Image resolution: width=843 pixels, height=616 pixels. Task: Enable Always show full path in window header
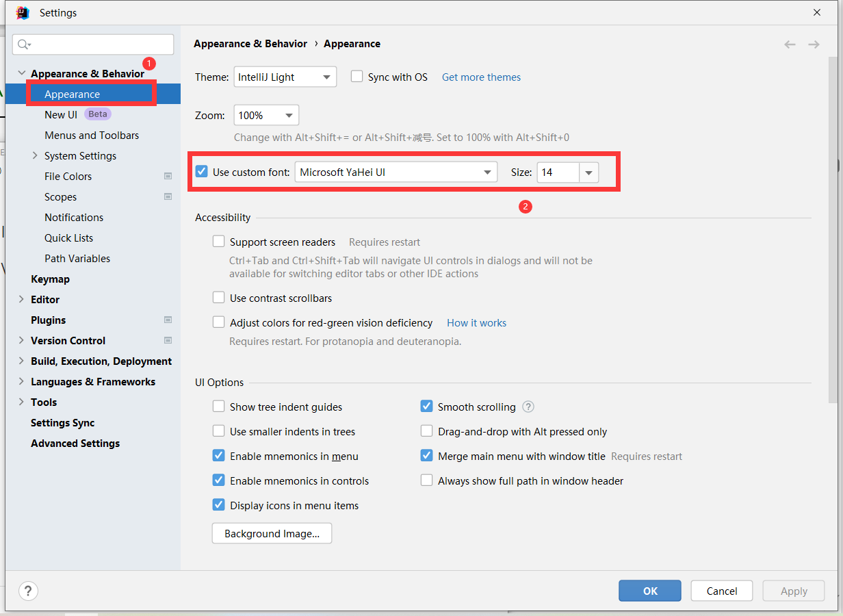pos(426,480)
